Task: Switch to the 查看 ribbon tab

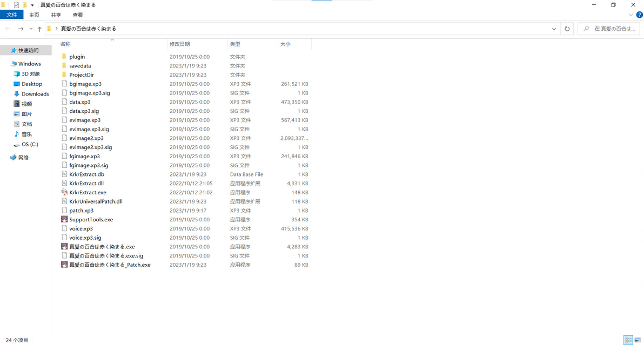Action: (x=78, y=15)
